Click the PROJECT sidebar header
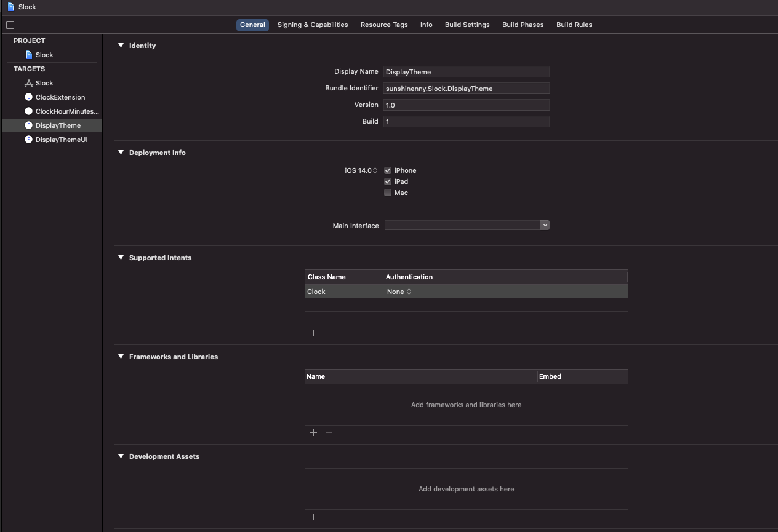778x532 pixels. click(x=30, y=41)
